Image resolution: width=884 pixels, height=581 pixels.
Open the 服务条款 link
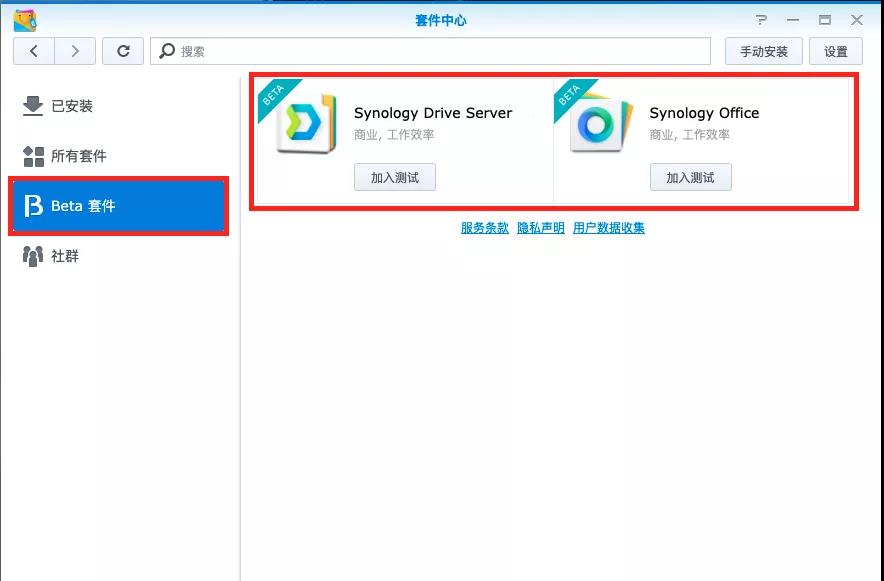[x=485, y=228]
